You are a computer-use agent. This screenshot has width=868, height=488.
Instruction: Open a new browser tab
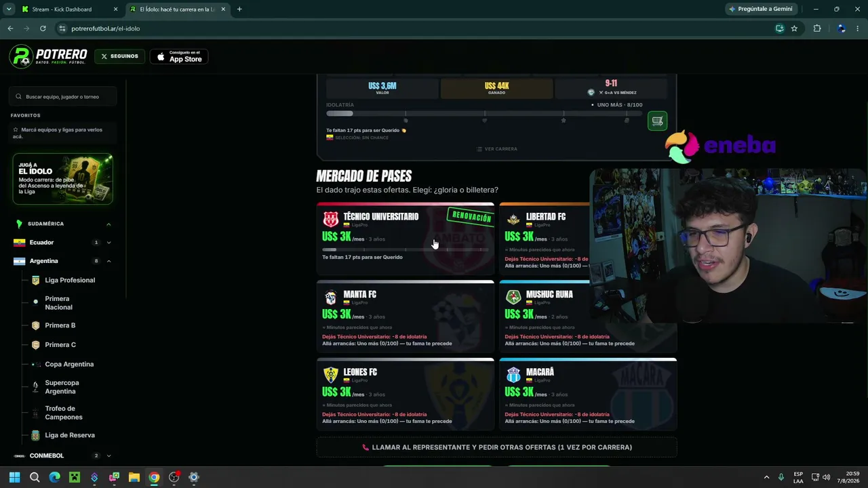tap(239, 9)
